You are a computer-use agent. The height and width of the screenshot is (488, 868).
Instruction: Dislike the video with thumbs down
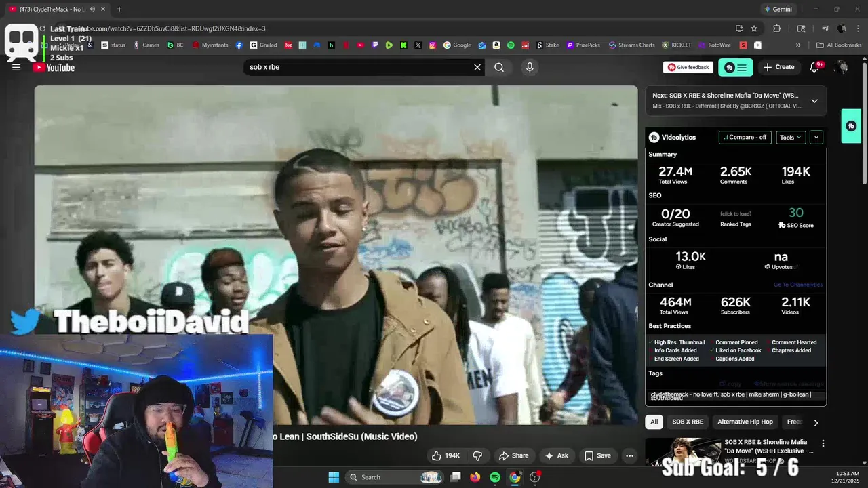point(477,455)
